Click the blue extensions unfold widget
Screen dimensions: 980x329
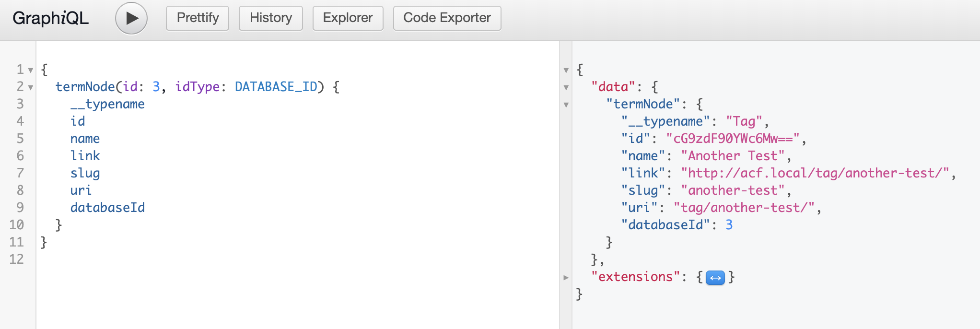coord(715,278)
